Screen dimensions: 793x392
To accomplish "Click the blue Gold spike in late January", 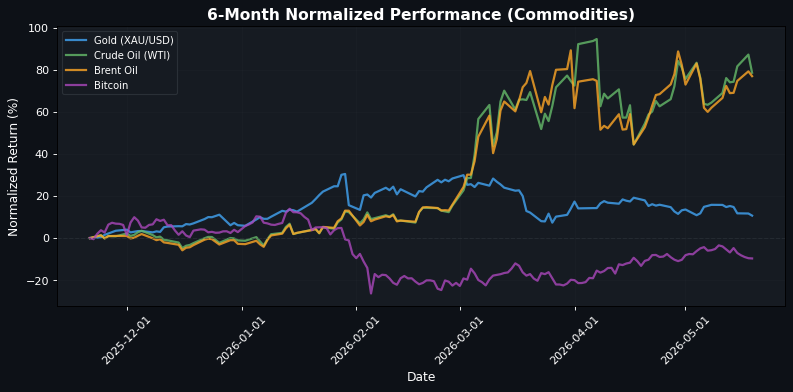I will (x=344, y=174).
